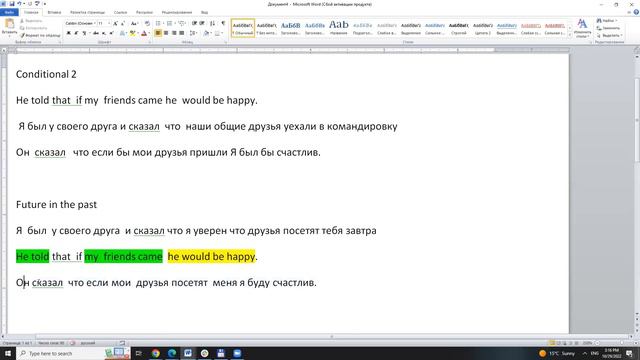The height and width of the screenshot is (360, 640).
Task: Apply the Обычный (Normal) style
Action: [x=243, y=28]
